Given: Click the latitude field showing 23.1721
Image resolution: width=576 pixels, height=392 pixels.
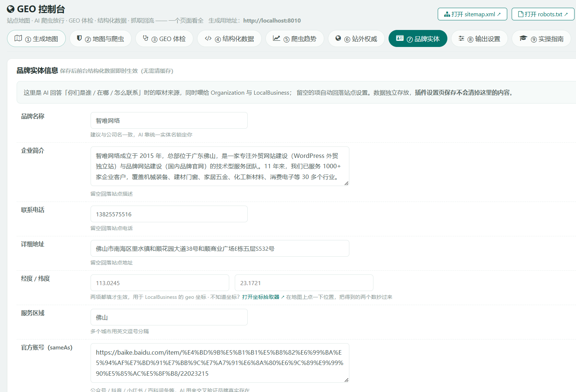Looking at the screenshot, I should tap(304, 283).
